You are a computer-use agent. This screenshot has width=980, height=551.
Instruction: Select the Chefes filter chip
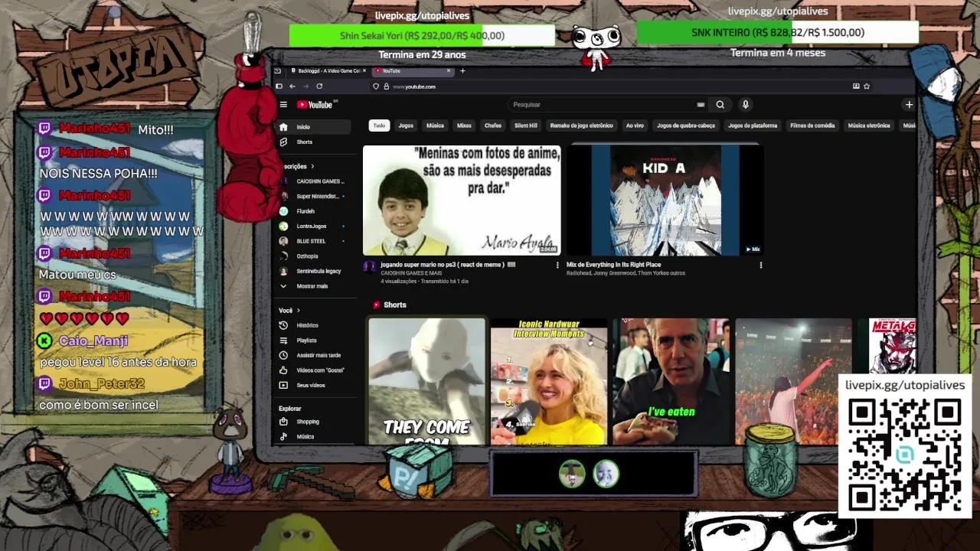[493, 126]
